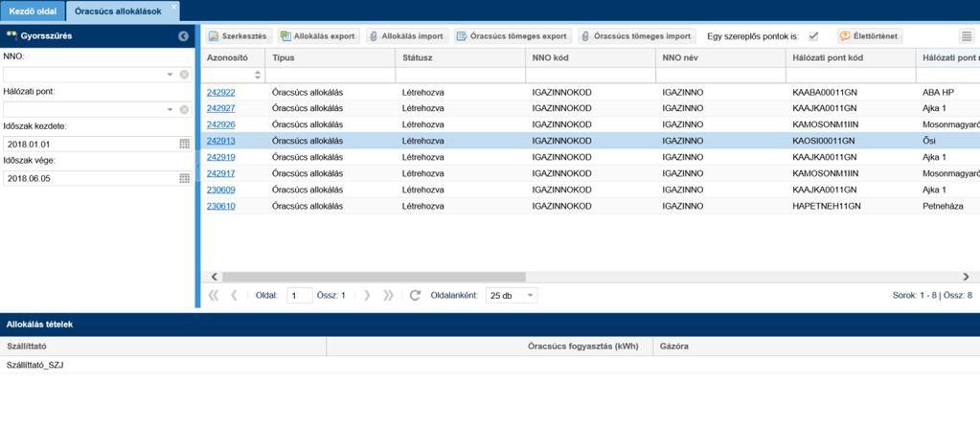980x448 pixels.
Task: Open allocation link 230610
Action: (220, 206)
